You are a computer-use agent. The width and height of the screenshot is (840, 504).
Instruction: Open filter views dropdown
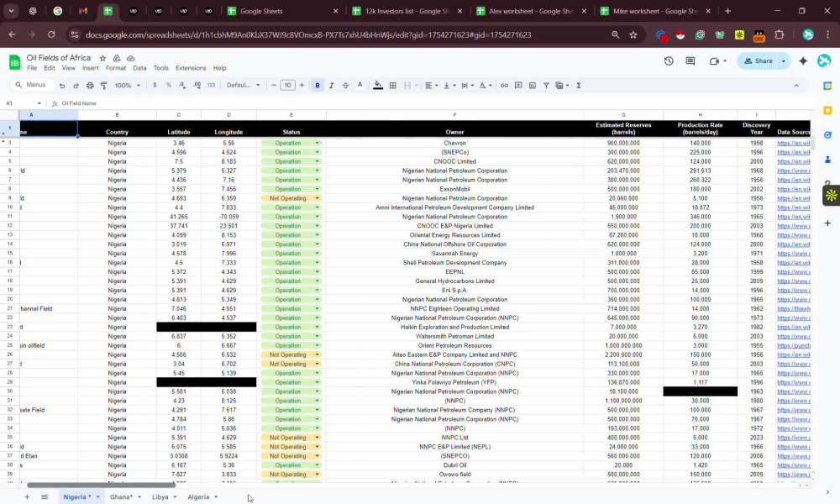pos(562,85)
